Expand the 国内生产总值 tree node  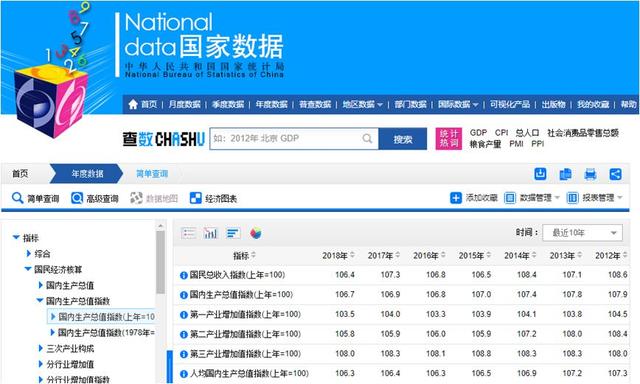(40, 285)
